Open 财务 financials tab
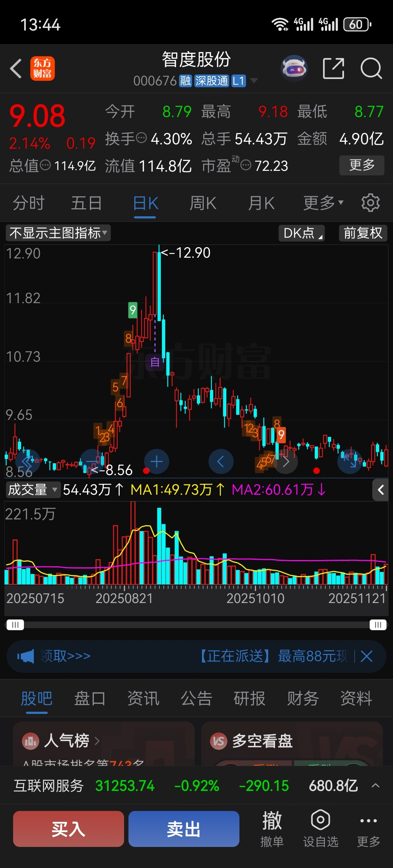Screen dimensions: 393x868 pos(303,699)
